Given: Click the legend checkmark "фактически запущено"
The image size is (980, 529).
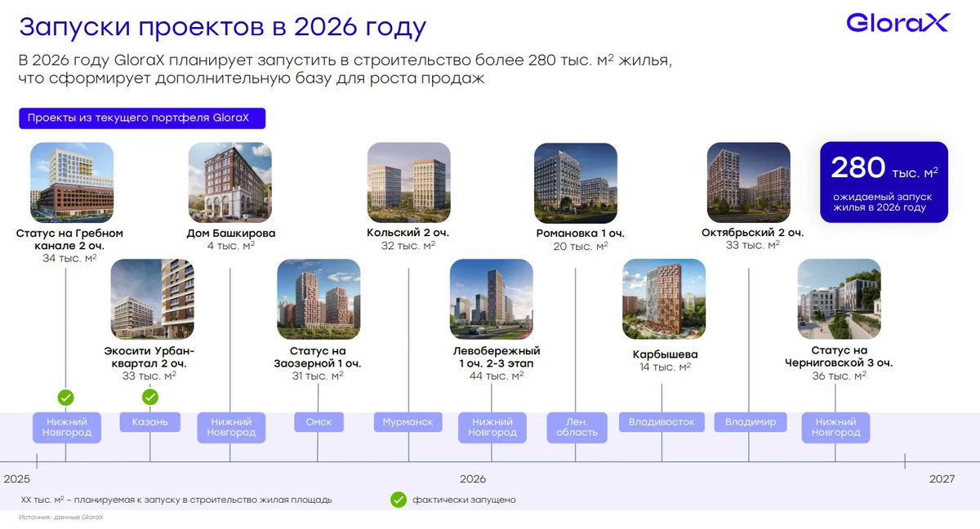Looking at the screenshot, I should coord(398,500).
